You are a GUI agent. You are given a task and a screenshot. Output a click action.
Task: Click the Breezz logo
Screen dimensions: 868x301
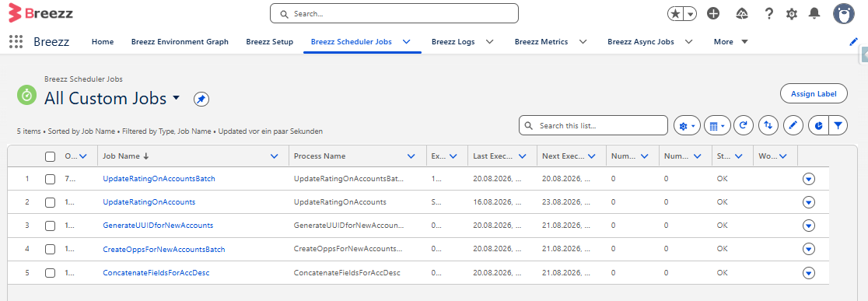point(40,13)
